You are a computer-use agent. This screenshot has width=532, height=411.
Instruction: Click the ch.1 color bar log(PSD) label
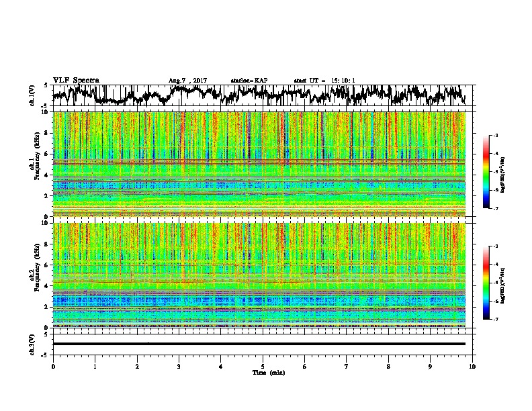tap(503, 175)
